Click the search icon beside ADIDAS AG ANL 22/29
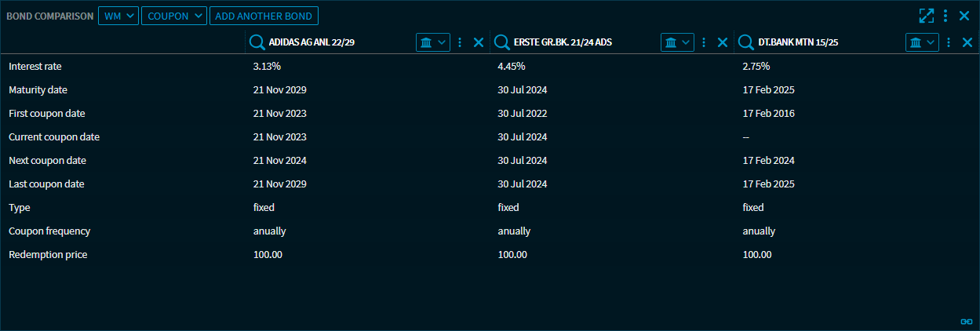Viewport: 980px width, 331px height. [257, 42]
